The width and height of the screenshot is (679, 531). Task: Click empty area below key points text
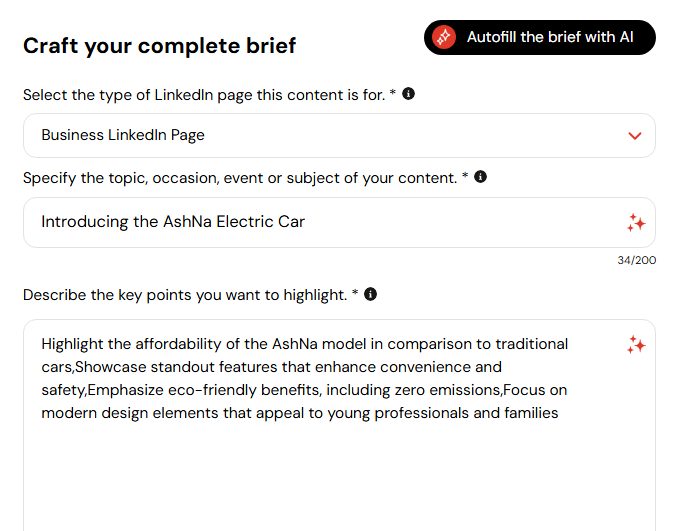point(339,476)
